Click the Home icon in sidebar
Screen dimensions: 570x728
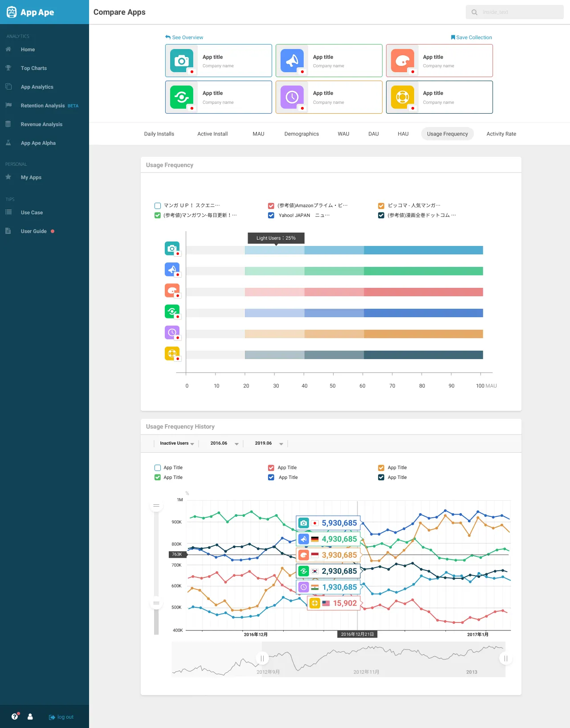coord(8,49)
